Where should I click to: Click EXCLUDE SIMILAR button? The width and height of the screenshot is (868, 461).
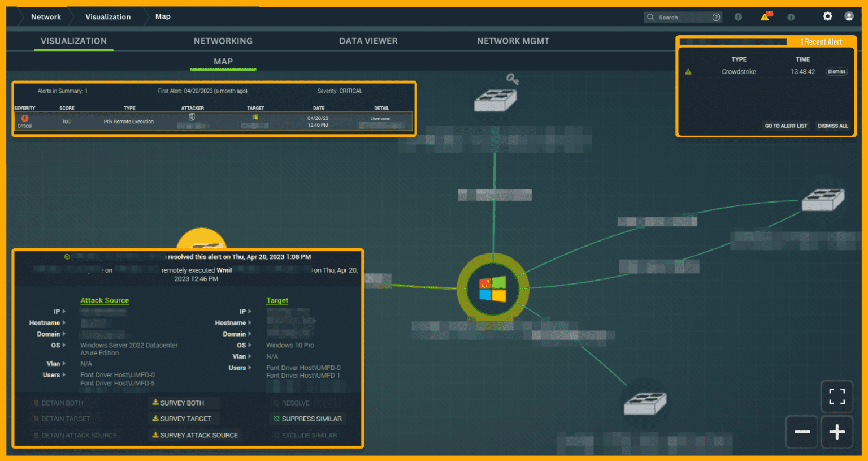pos(306,435)
